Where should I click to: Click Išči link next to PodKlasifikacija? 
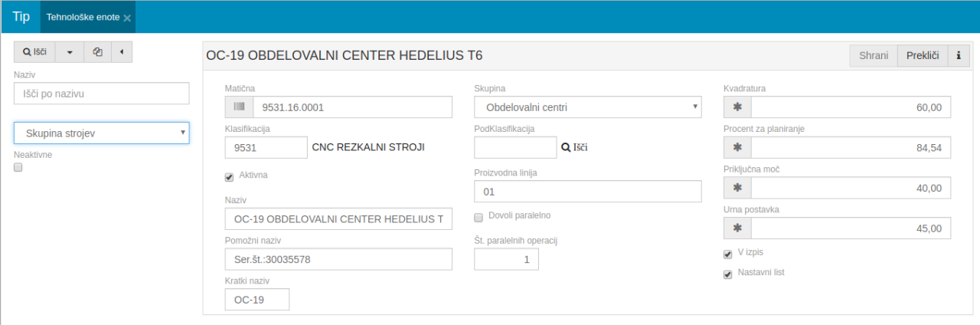pyautogui.click(x=574, y=147)
